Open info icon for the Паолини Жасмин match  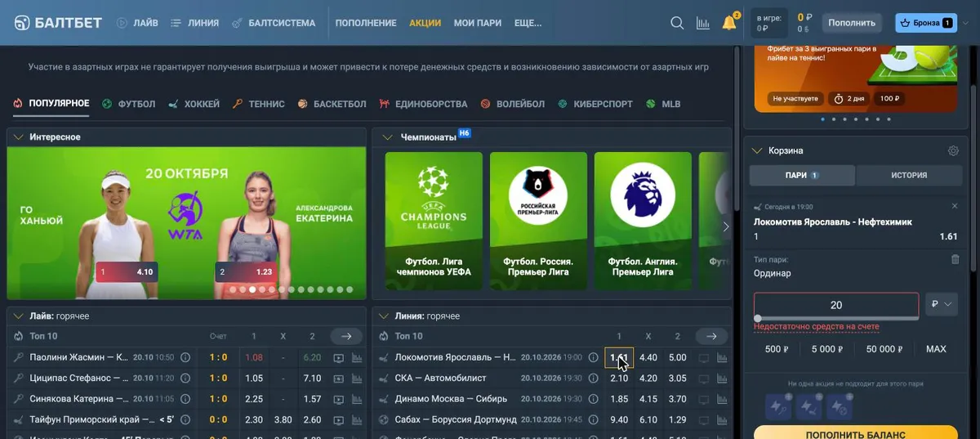click(x=185, y=357)
